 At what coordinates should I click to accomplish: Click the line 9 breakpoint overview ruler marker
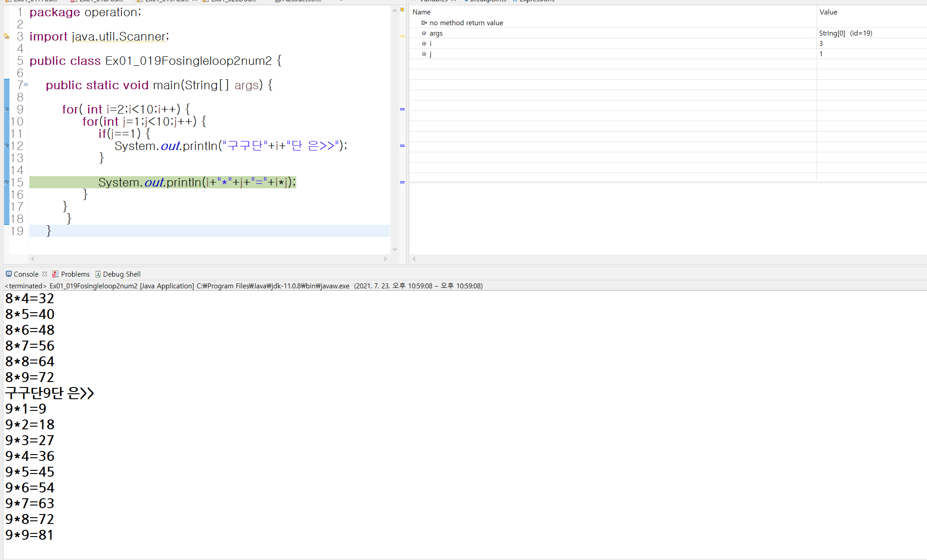[402, 109]
